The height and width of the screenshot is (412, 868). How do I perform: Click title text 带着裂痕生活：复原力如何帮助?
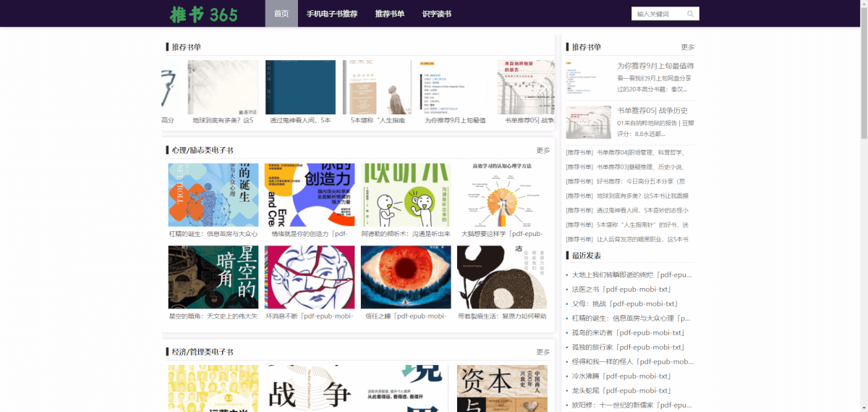[x=502, y=316]
